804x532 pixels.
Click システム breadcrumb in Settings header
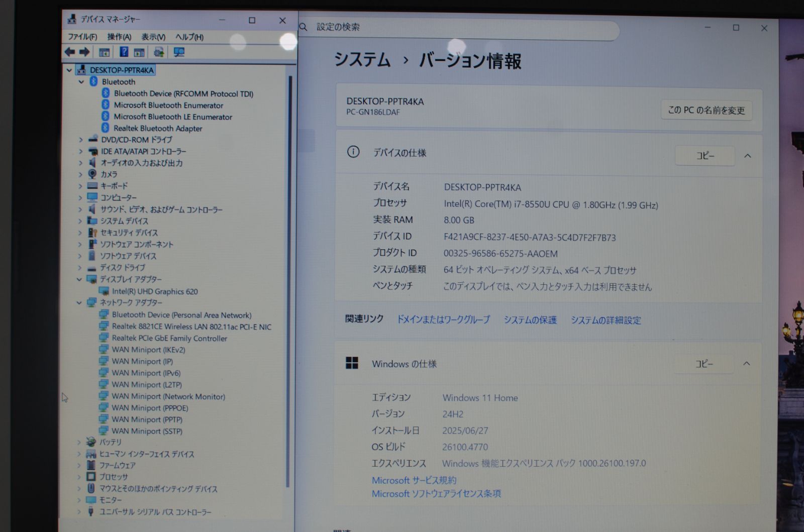[362, 60]
